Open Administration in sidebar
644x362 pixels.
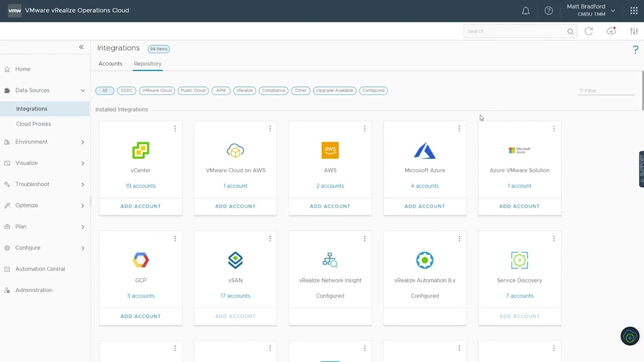point(34,290)
